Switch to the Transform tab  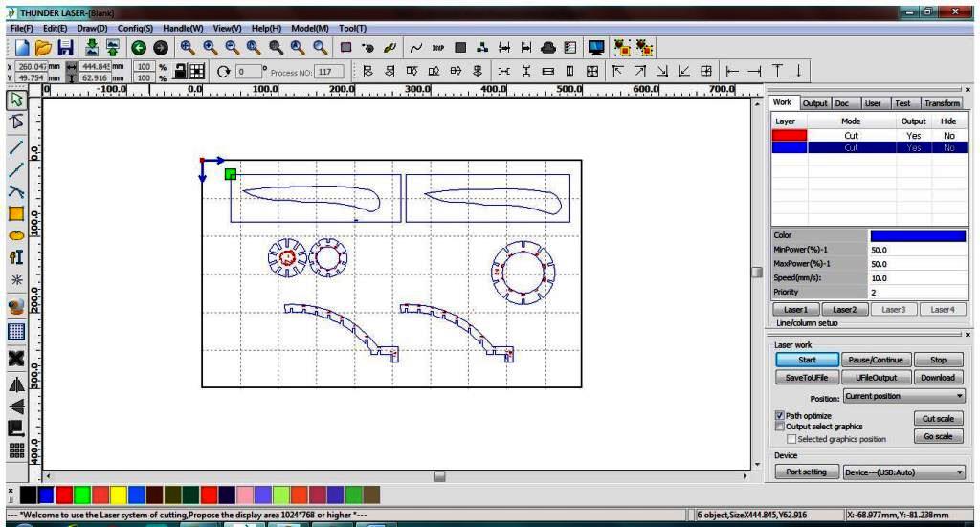[x=942, y=103]
